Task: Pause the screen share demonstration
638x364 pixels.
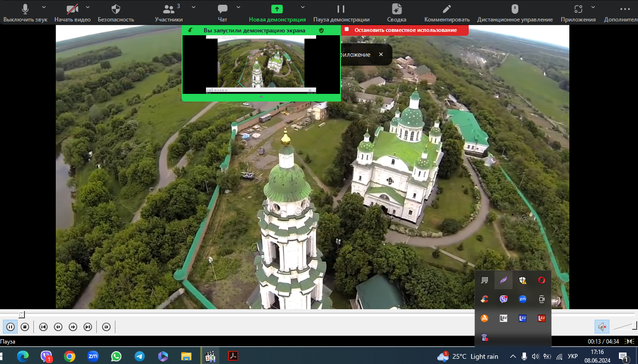Action: (341, 10)
